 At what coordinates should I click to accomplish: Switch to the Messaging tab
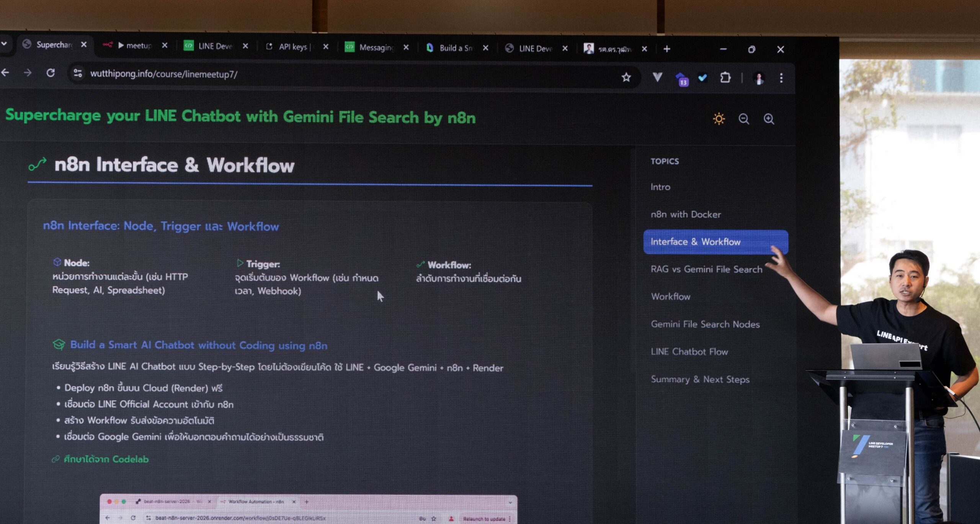375,47
